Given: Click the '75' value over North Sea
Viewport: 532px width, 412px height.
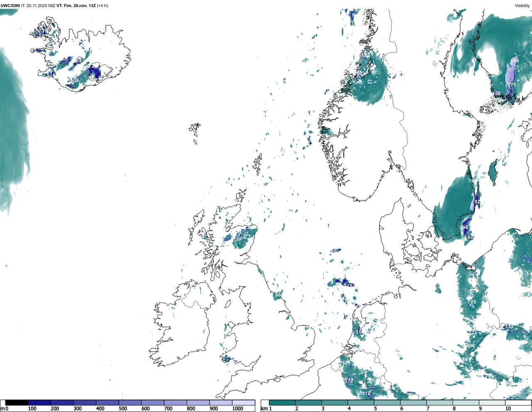Looking at the screenshot, I should click(350, 285).
